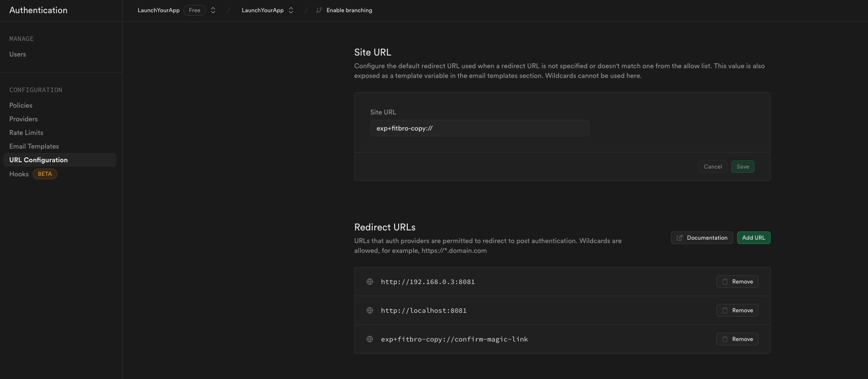Click the BETA badge next to Hooks
The image size is (868, 379).
[x=45, y=174]
